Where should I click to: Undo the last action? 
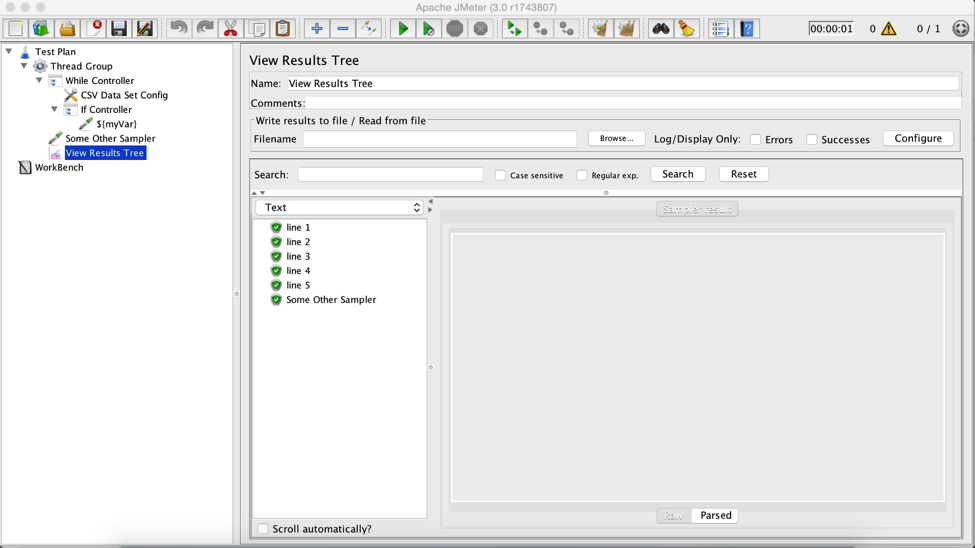(x=178, y=29)
